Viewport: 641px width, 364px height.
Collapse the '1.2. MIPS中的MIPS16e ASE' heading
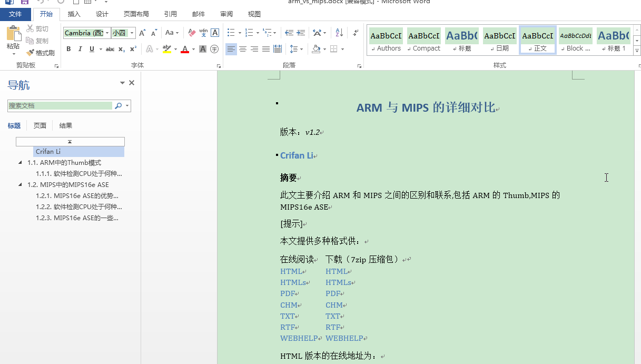click(21, 185)
